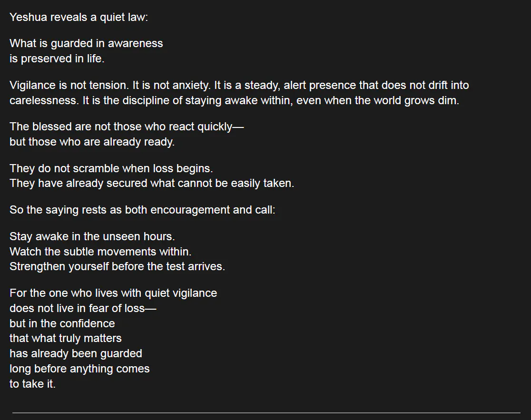Click the line "that what truly matters"
Image resolution: width=531 pixels, height=420 pixels.
pos(66,338)
